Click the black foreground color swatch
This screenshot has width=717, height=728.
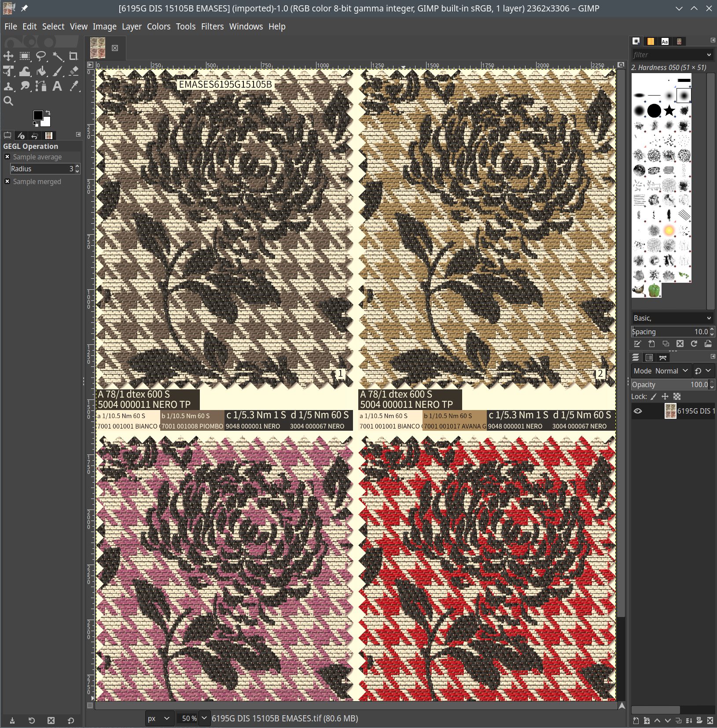38,115
